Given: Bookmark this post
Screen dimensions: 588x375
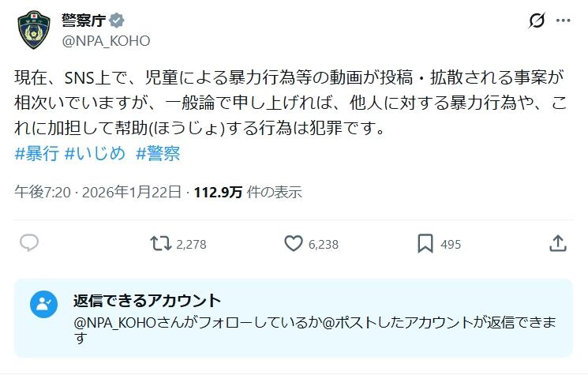Looking at the screenshot, I should point(425,243).
